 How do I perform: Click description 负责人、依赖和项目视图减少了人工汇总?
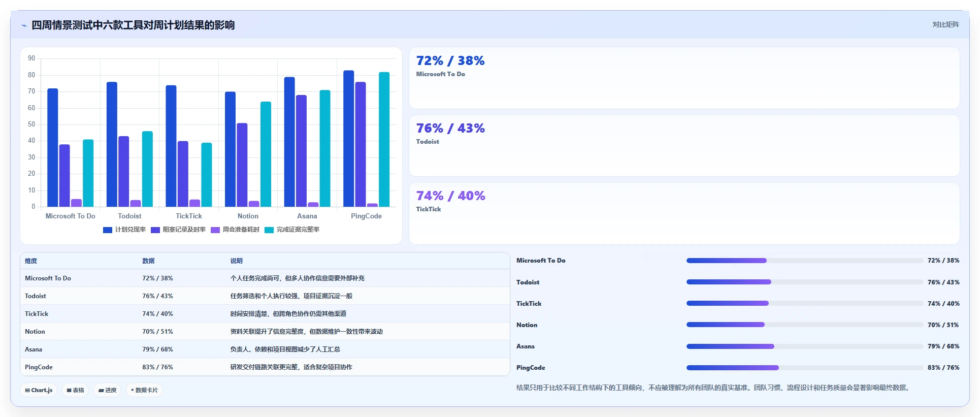[285, 349]
